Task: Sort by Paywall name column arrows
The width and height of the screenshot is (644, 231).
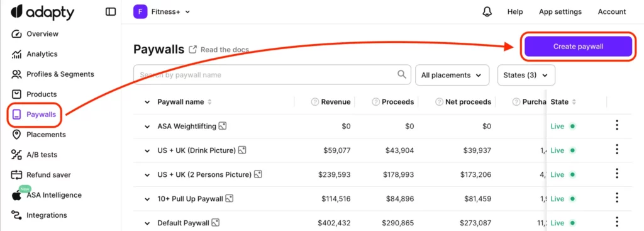Action: click(209, 102)
